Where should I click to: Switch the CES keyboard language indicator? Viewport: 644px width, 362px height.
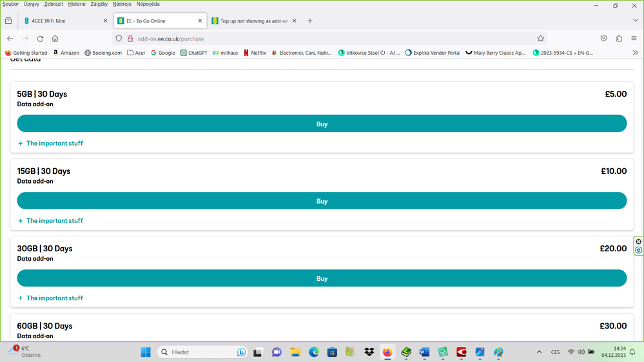point(555,352)
